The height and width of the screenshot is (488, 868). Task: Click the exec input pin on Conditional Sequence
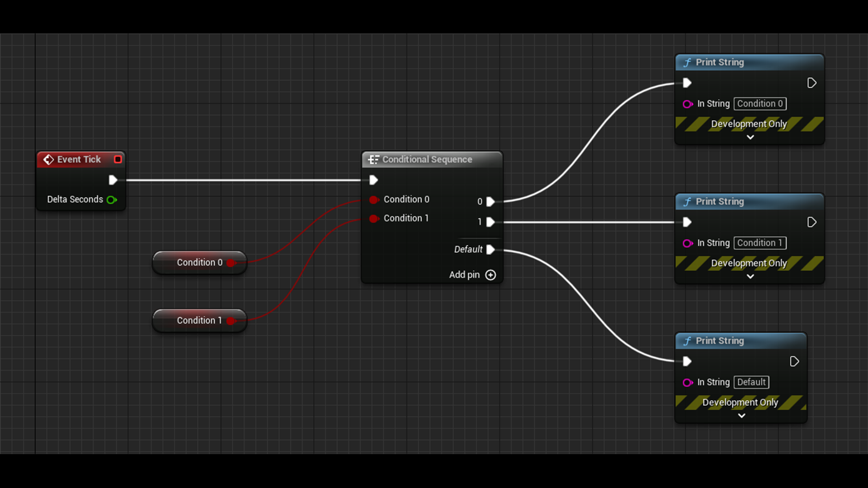pos(373,180)
